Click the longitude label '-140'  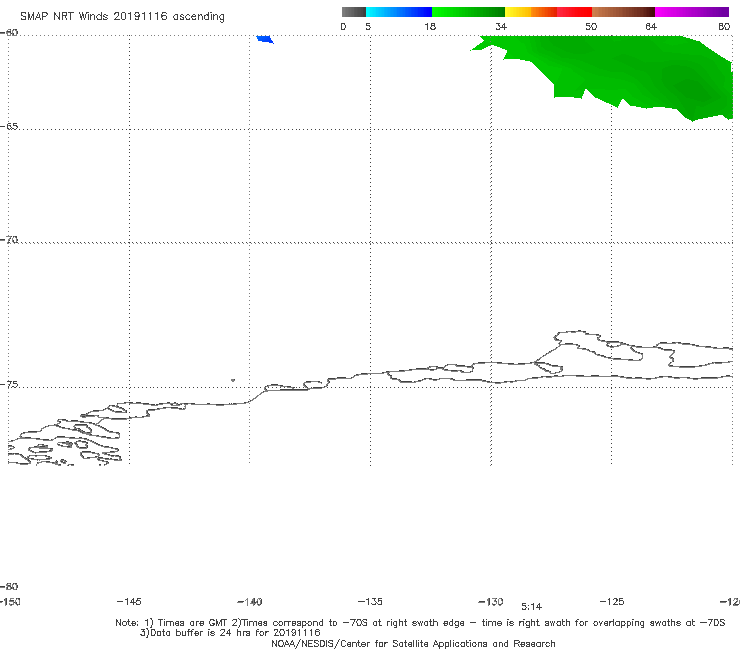(250, 602)
